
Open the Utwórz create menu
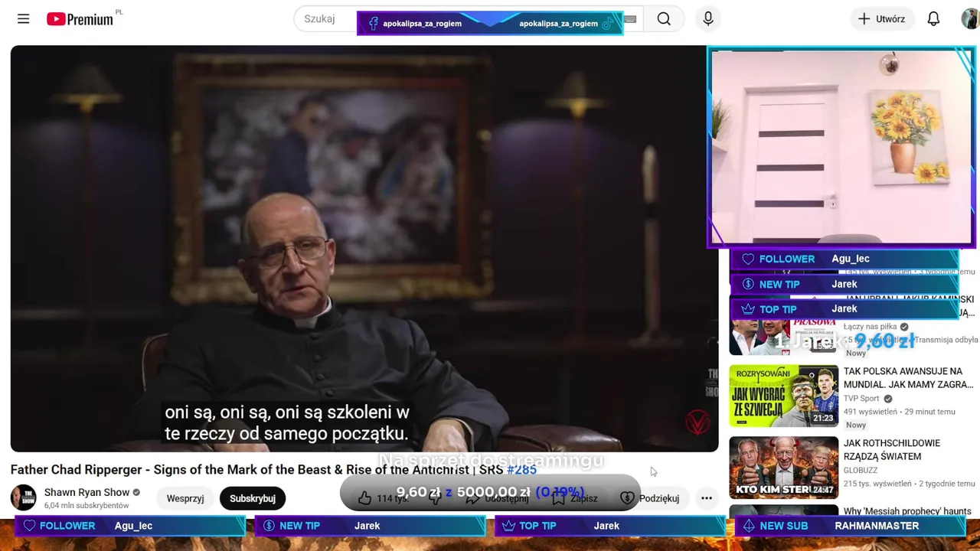point(881,19)
